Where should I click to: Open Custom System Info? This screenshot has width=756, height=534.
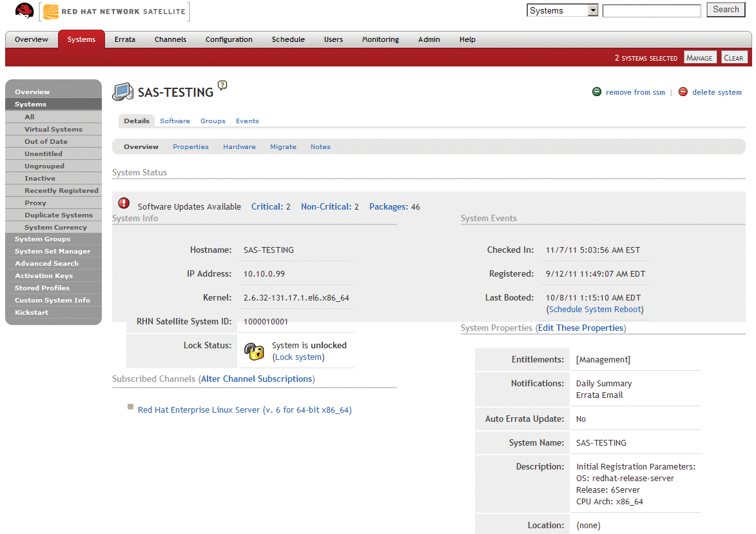[x=53, y=300]
